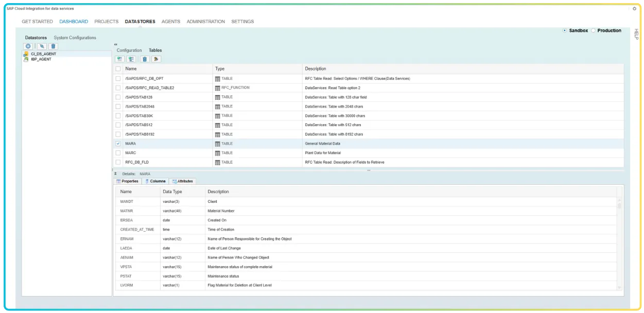Select all tables with the header checkbox
Image resolution: width=644 pixels, height=313 pixels.
pyautogui.click(x=119, y=68)
